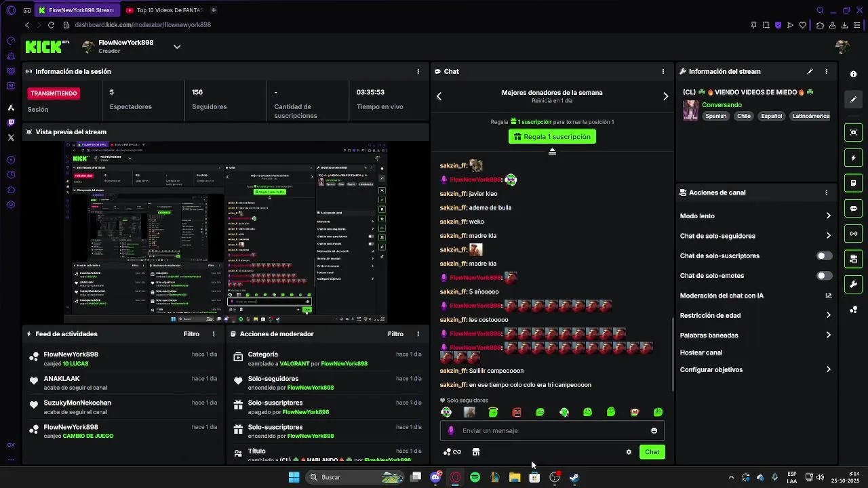
Task: Open Información del stream three-dot menu
Action: [x=826, y=71]
